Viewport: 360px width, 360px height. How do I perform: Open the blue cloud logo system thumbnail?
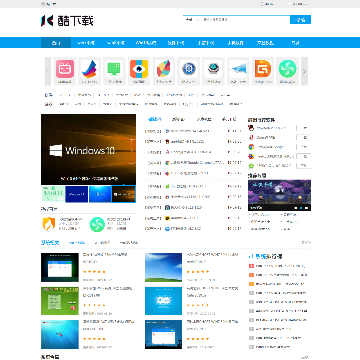tap(163, 301)
